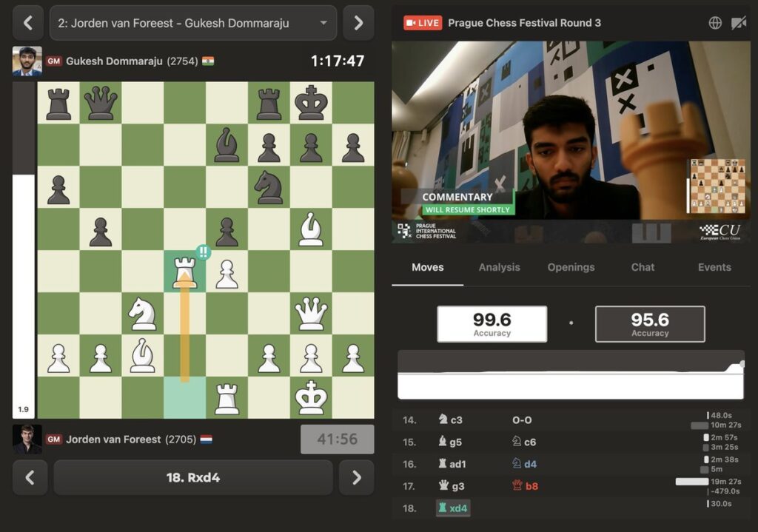Image resolution: width=758 pixels, height=532 pixels.
Task: Click the globe language icon
Action: coord(715,23)
